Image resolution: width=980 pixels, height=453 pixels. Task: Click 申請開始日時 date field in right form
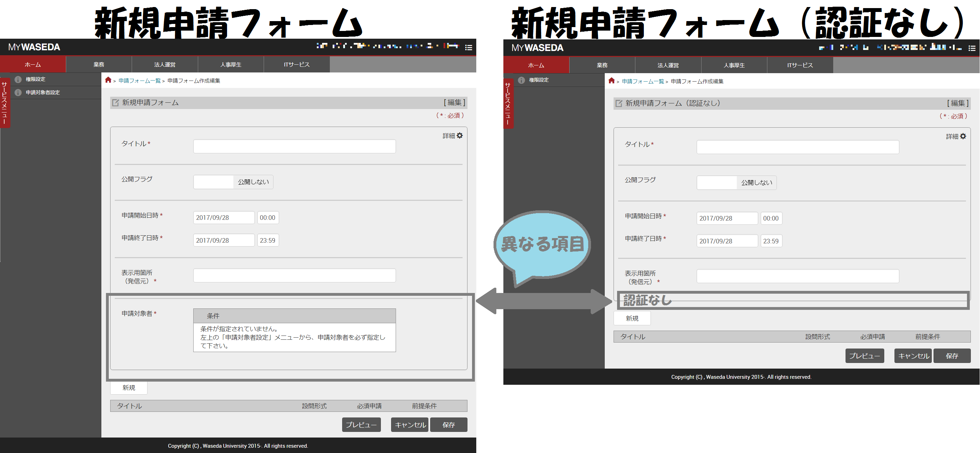point(727,218)
